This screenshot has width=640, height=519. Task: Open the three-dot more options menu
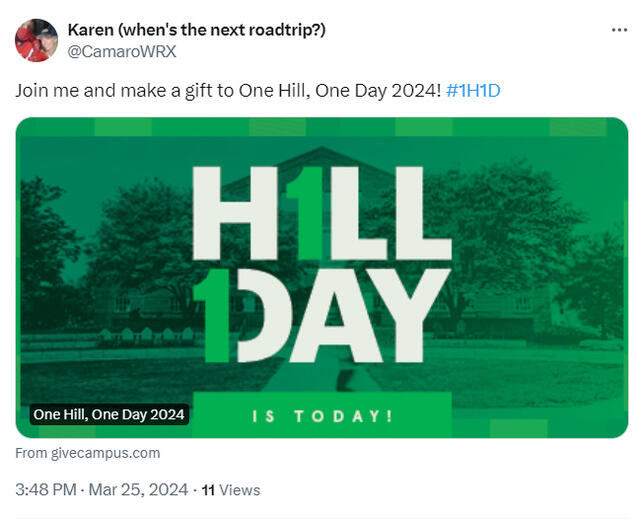pos(619,30)
